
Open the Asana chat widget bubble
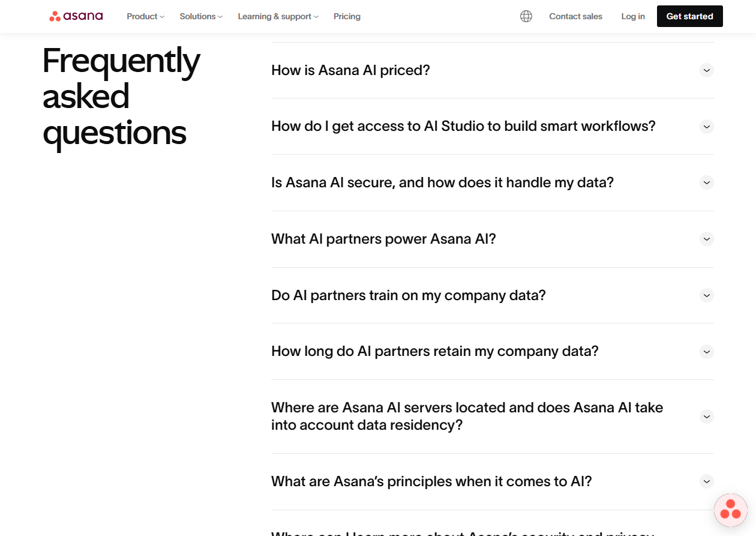point(730,510)
